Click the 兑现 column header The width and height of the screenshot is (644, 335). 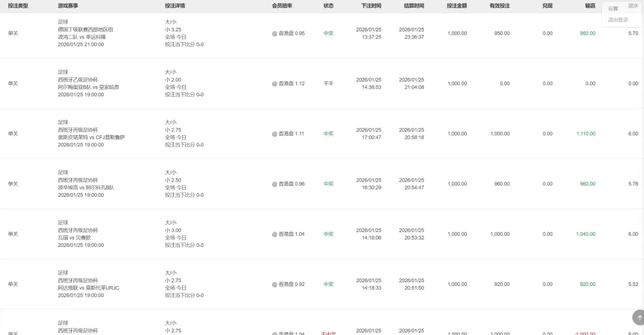click(547, 6)
